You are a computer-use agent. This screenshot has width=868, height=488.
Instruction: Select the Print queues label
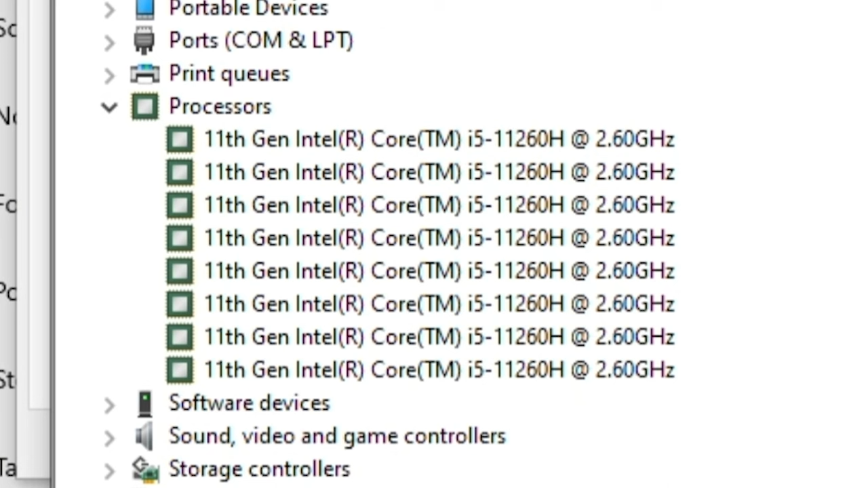(x=229, y=73)
